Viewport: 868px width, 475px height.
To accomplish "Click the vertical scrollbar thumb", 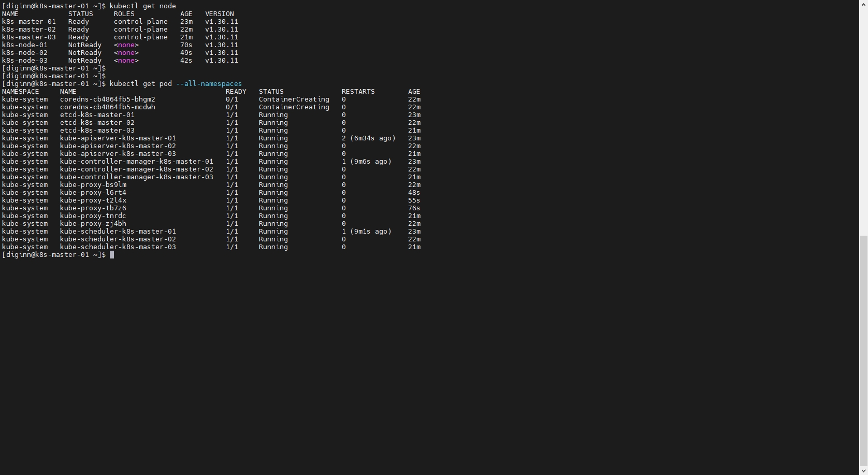I will [x=863, y=352].
